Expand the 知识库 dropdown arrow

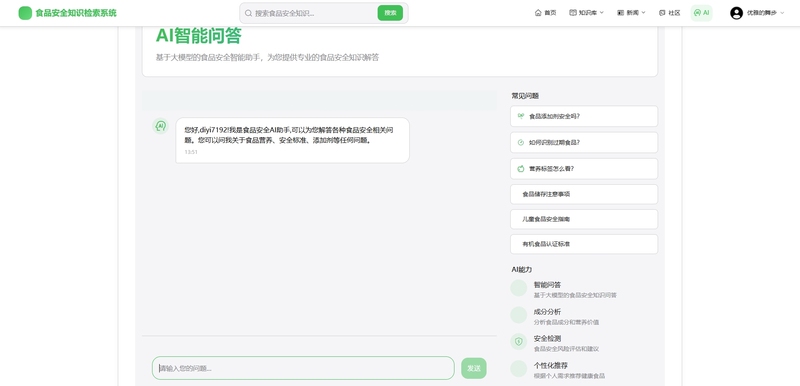point(602,13)
